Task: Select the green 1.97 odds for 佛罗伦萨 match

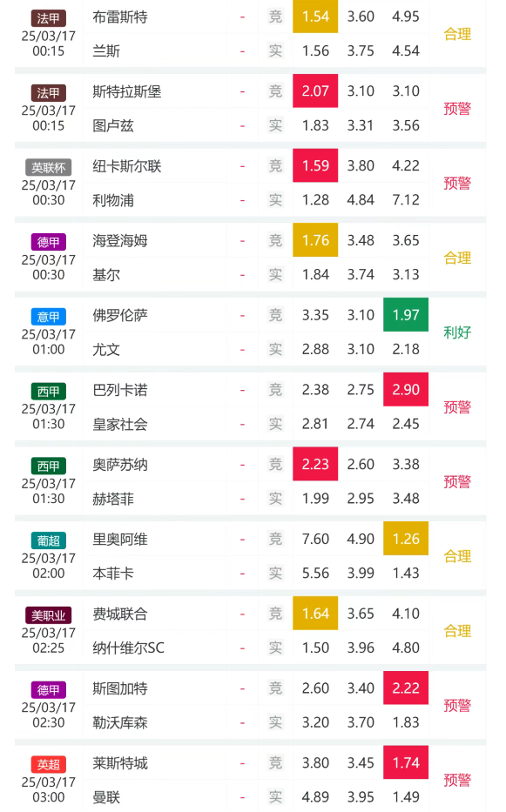Action: tap(406, 315)
